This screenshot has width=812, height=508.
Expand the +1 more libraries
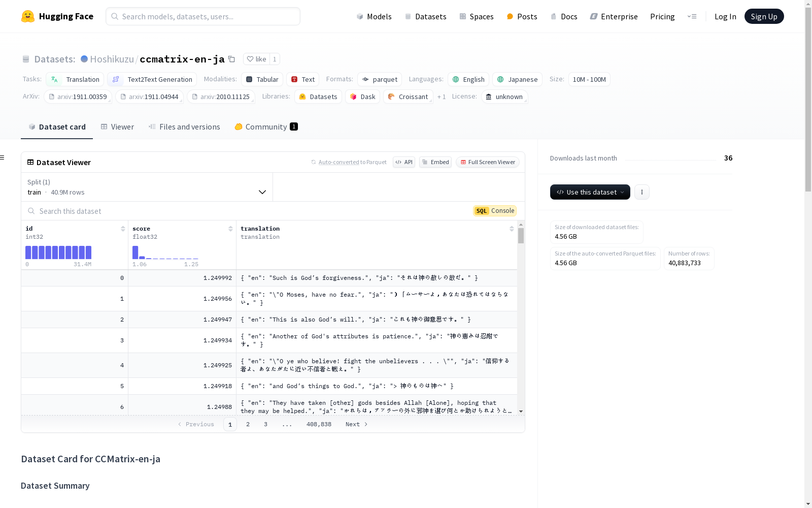442,97
